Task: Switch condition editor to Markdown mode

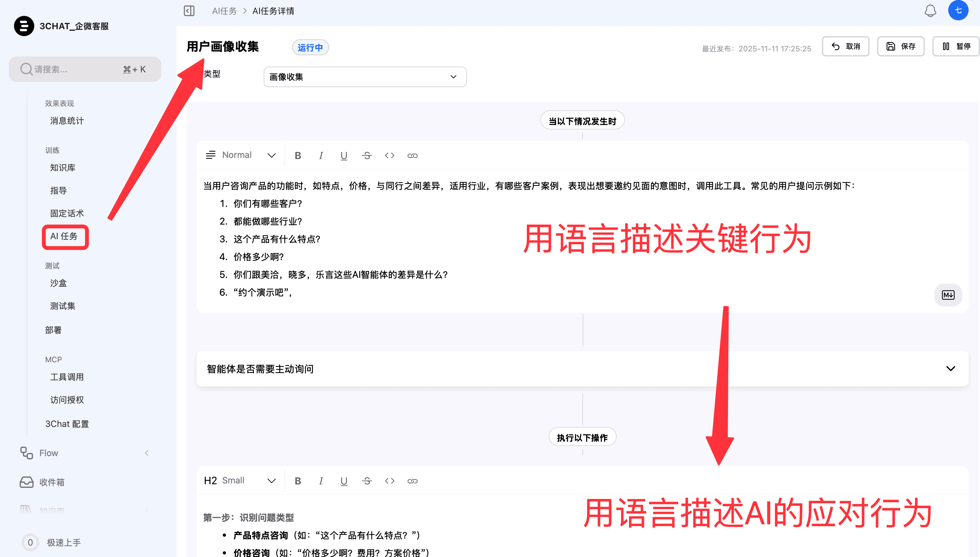Action: (948, 295)
